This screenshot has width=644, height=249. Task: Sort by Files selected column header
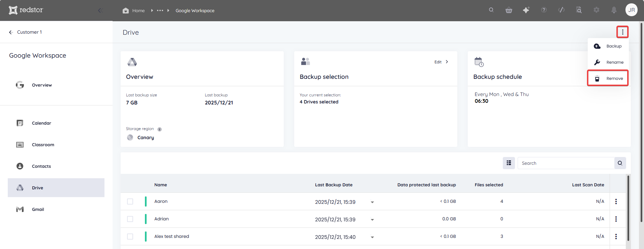click(489, 185)
